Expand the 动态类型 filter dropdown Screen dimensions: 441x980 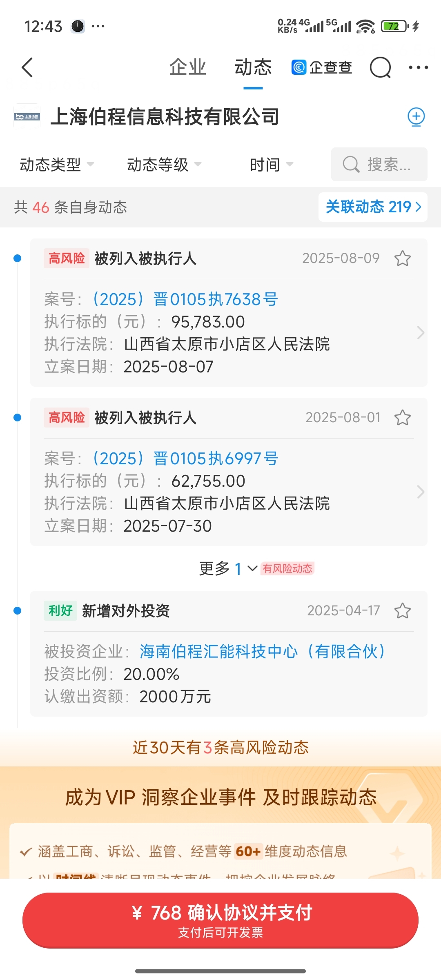pyautogui.click(x=57, y=165)
